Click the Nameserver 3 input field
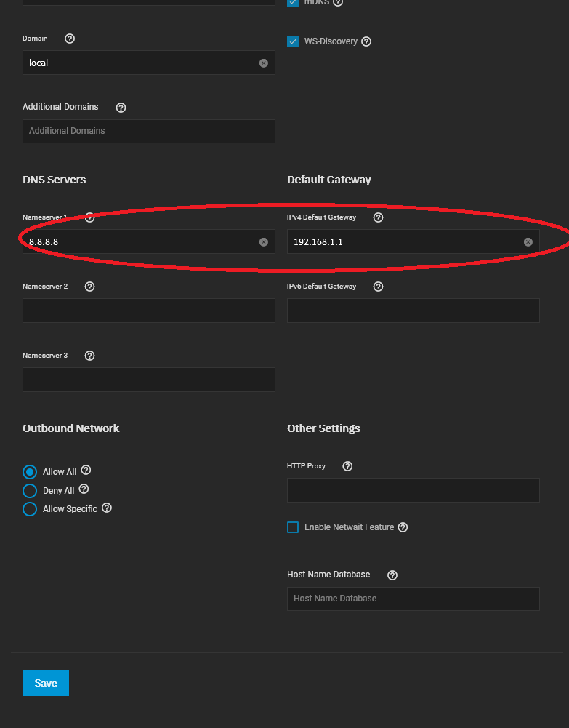The image size is (569, 728). pyautogui.click(x=148, y=380)
